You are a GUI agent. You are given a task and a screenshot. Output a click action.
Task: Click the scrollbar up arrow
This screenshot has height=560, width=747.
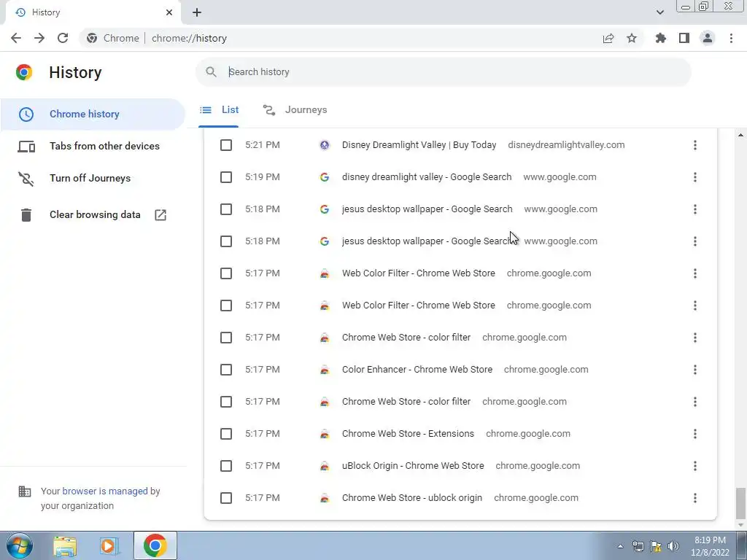tap(740, 135)
